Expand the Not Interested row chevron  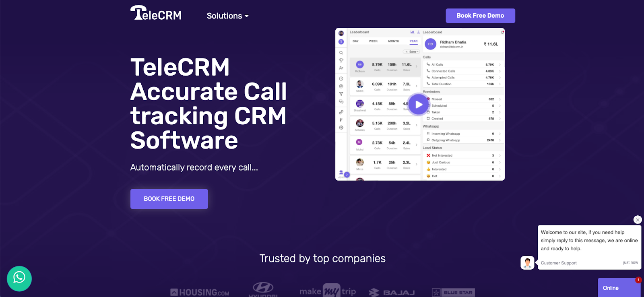click(x=500, y=156)
